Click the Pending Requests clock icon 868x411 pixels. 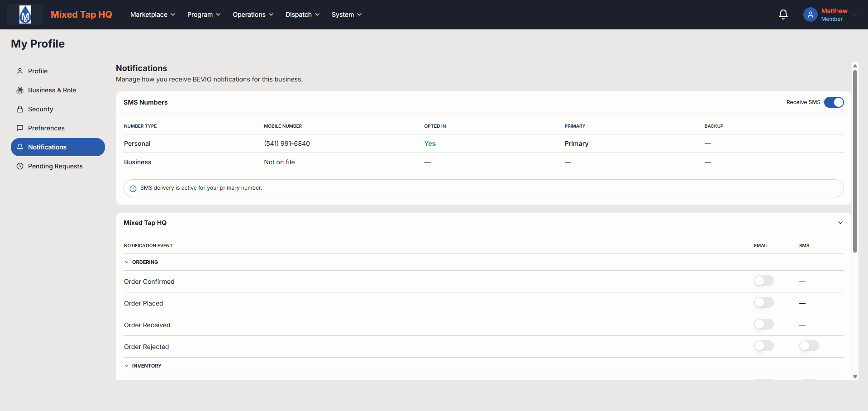click(x=20, y=166)
